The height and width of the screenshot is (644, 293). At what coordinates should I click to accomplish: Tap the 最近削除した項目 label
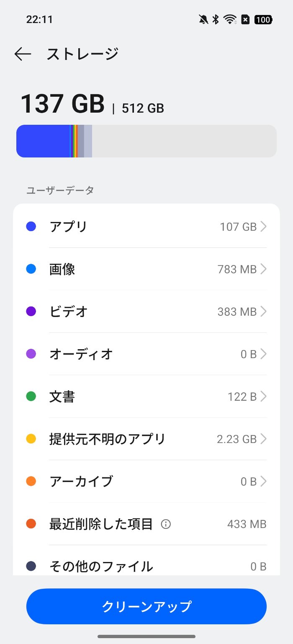tap(101, 524)
